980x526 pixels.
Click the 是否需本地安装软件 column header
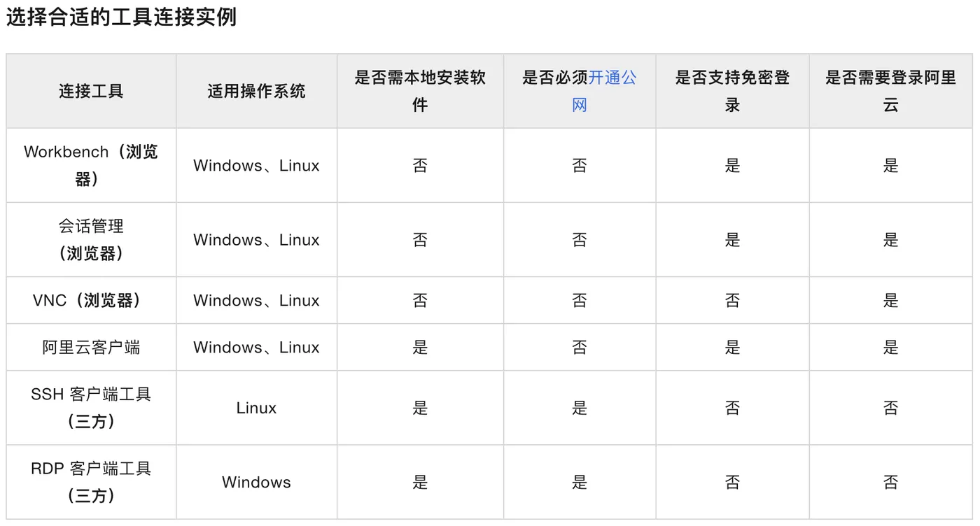point(419,91)
